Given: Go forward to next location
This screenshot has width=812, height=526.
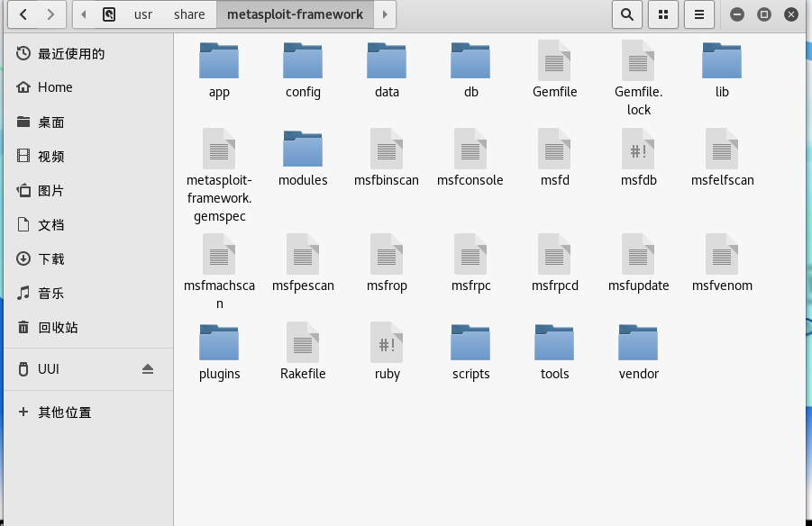Looking at the screenshot, I should tap(50, 14).
